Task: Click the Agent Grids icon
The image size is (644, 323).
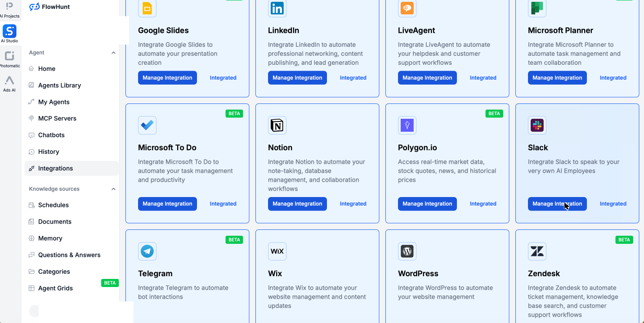Action: click(31, 288)
